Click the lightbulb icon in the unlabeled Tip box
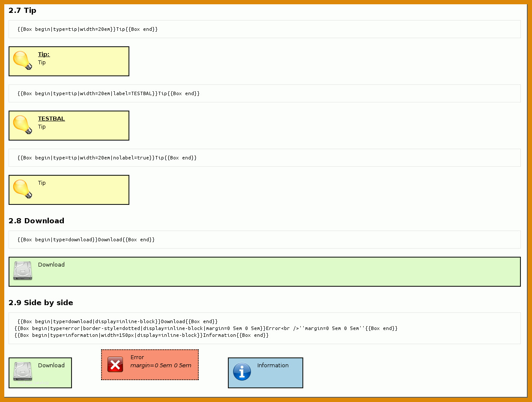 pyautogui.click(x=23, y=189)
